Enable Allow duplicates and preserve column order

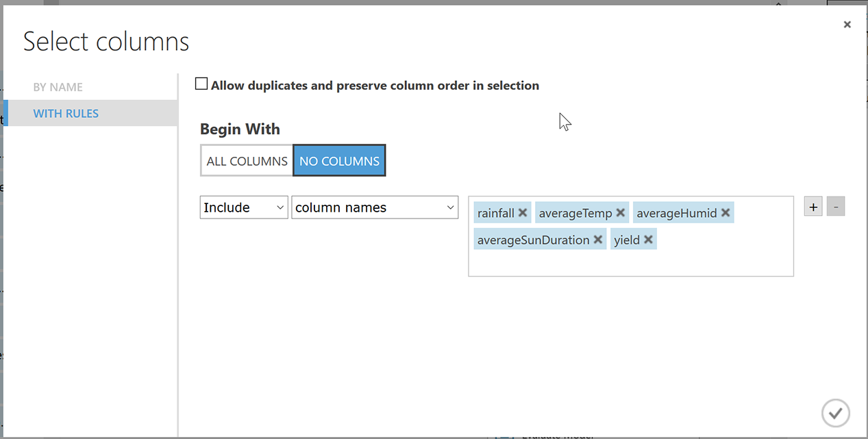[201, 84]
